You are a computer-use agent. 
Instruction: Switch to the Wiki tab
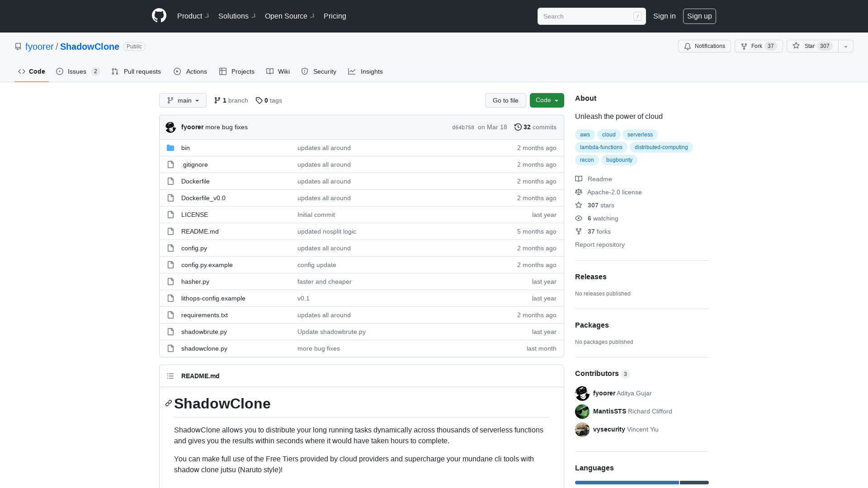[x=278, y=71]
